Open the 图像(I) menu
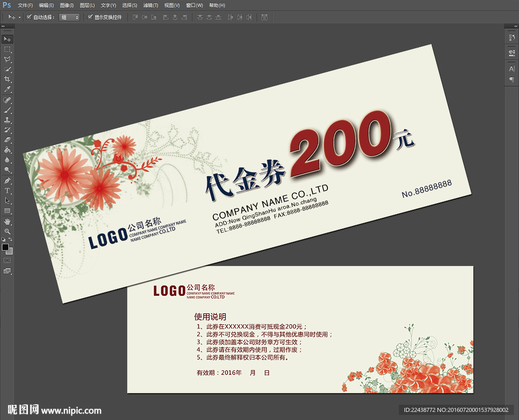519x420 pixels. tap(67, 5)
